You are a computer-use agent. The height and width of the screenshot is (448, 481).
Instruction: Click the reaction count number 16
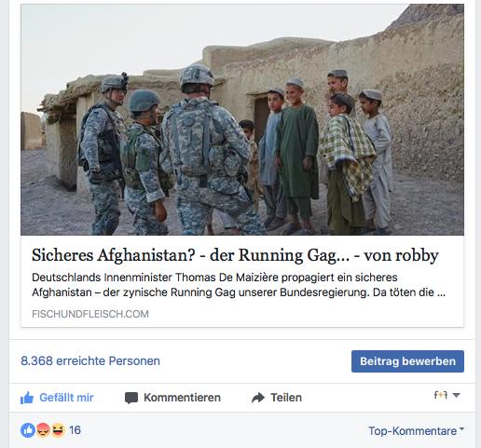click(75, 430)
